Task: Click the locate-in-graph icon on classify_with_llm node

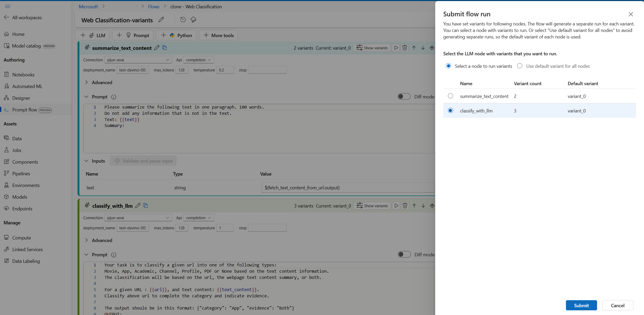Action: pyautogui.click(x=432, y=206)
